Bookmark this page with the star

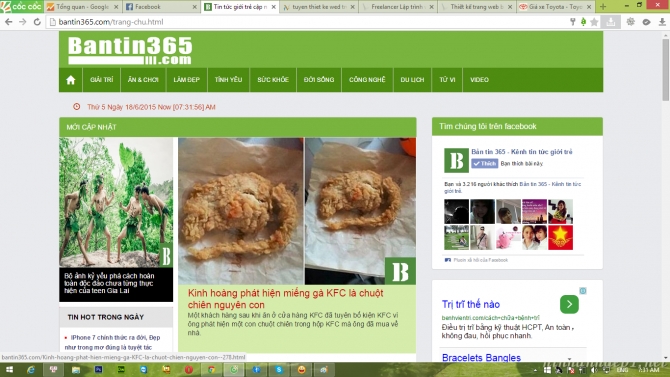click(594, 22)
